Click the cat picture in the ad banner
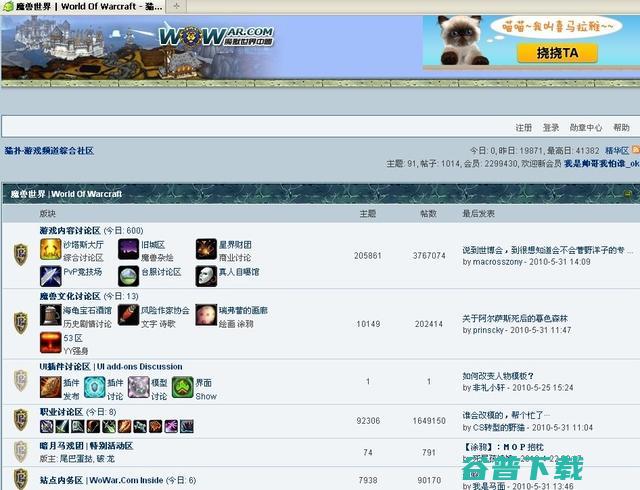This screenshot has height=490, width=640. (461, 40)
